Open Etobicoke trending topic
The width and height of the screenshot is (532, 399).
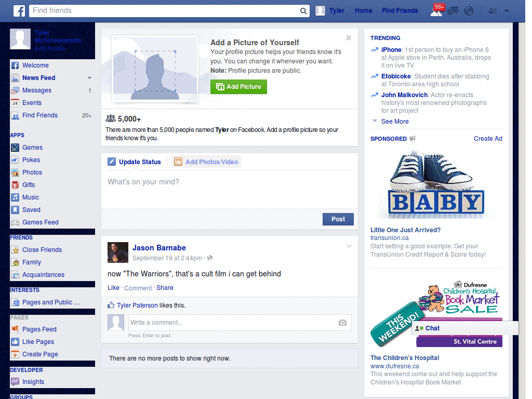(396, 76)
